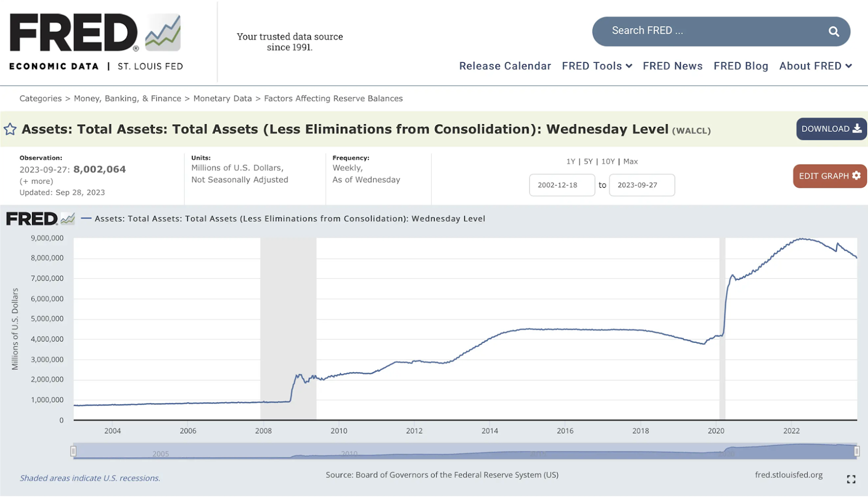Click the left handle of range slider

[73, 451]
